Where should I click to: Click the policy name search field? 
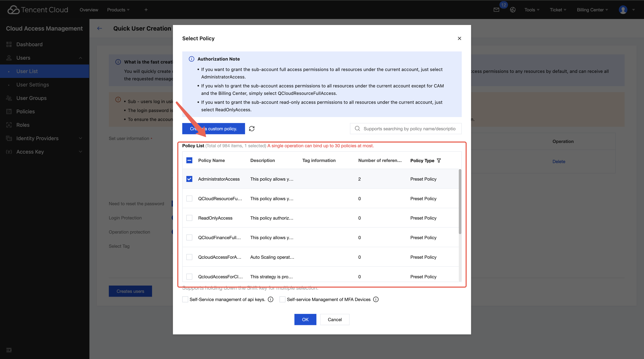(409, 128)
